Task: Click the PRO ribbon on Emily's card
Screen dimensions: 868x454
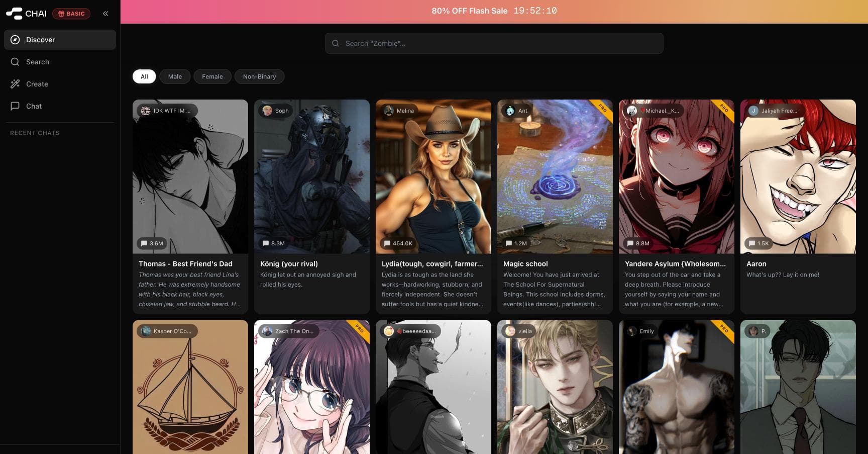Action: [723, 329]
